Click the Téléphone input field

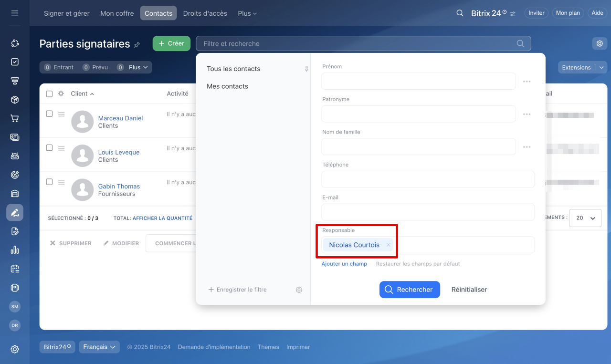pyautogui.click(x=428, y=179)
